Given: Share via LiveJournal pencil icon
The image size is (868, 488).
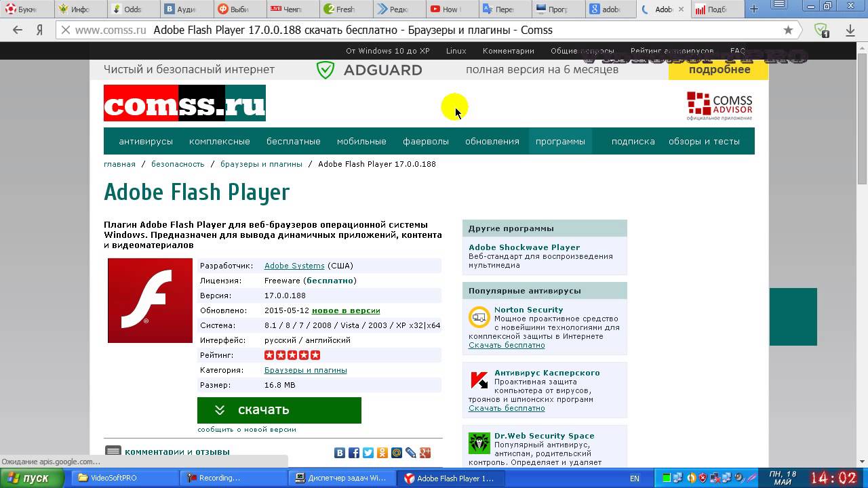Looking at the screenshot, I should 411,453.
